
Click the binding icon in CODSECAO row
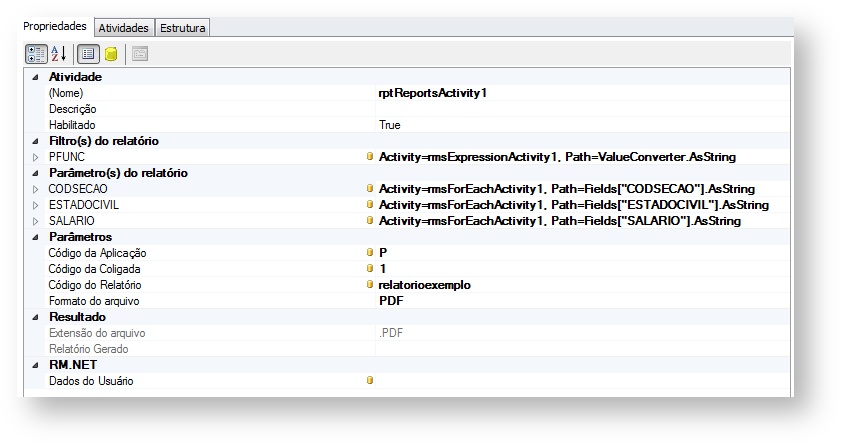pyautogui.click(x=370, y=188)
